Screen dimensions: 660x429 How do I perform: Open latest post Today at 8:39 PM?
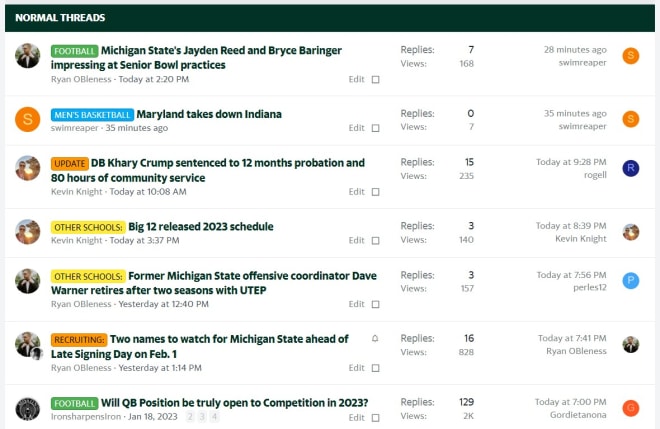pos(571,226)
